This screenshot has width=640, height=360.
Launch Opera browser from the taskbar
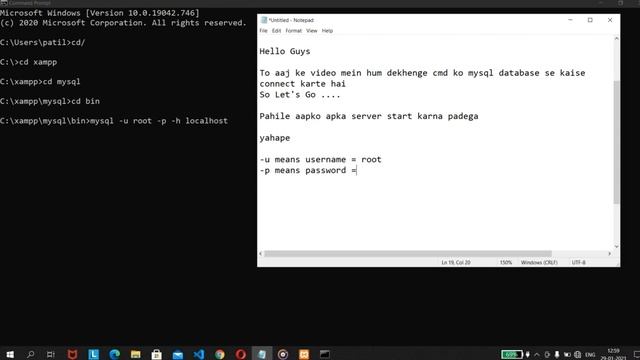[241, 354]
